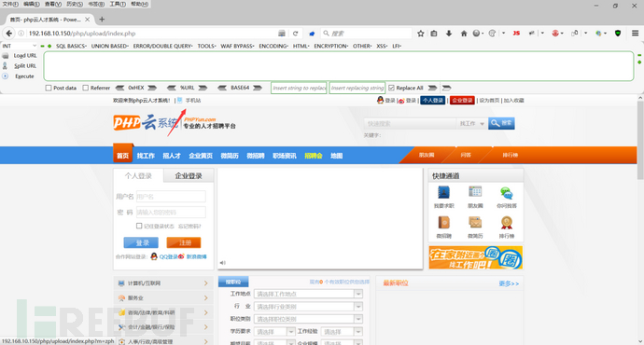Reload the page with refresh icon

[295, 34]
